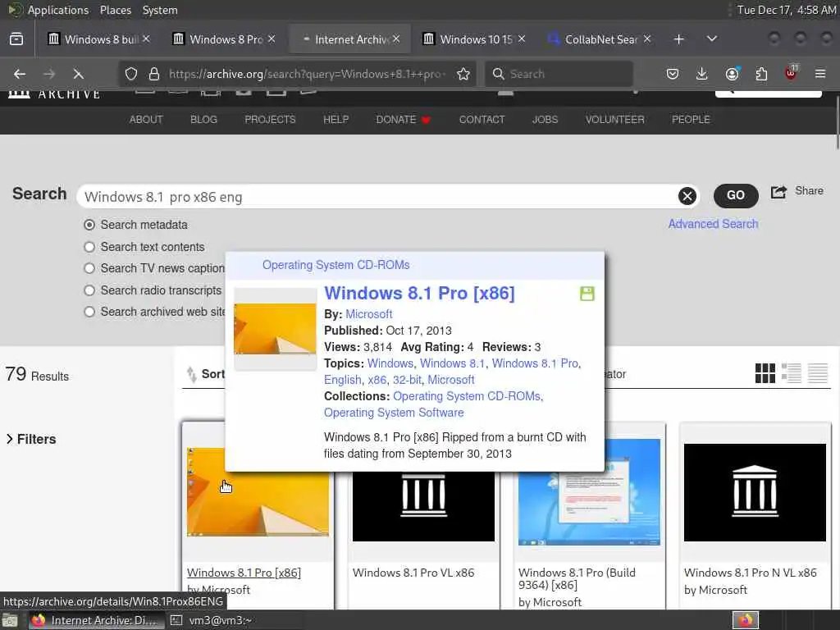Image resolution: width=840 pixels, height=630 pixels.
Task: Open Operating System Software collection link
Action: 394,413
